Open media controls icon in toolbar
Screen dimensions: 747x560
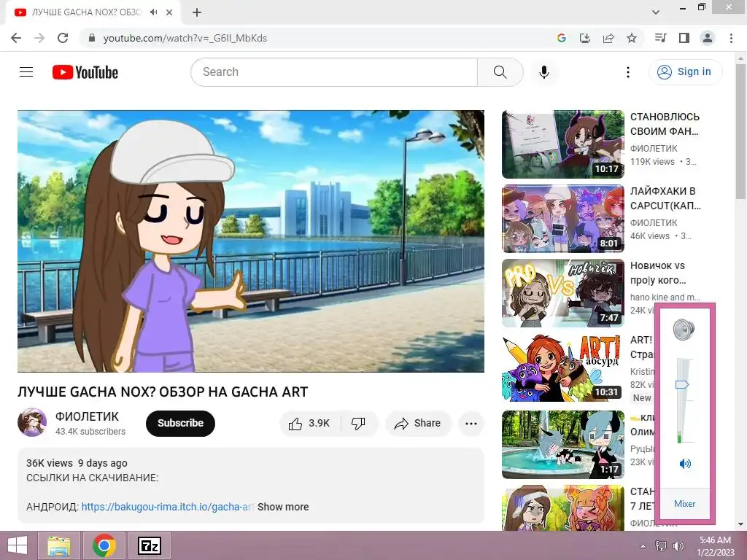tap(661, 38)
